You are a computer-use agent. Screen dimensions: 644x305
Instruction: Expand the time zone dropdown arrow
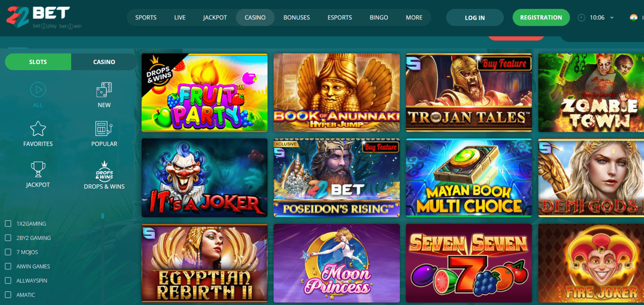tap(612, 18)
